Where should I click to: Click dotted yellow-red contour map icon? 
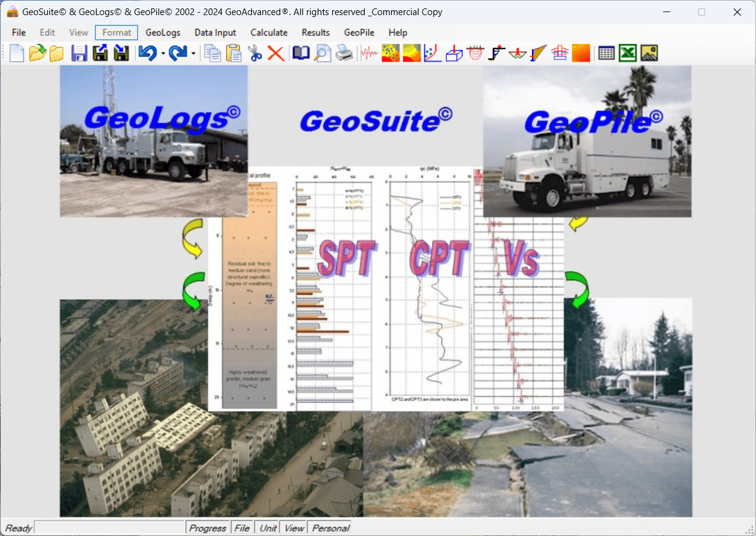coord(391,53)
